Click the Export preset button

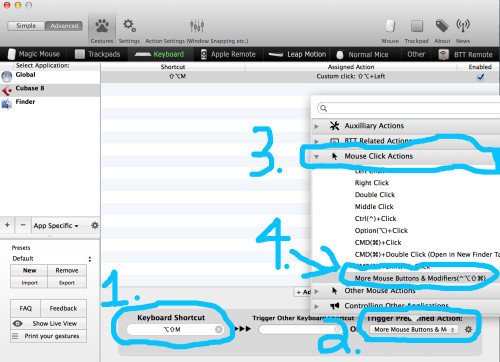coord(67,283)
